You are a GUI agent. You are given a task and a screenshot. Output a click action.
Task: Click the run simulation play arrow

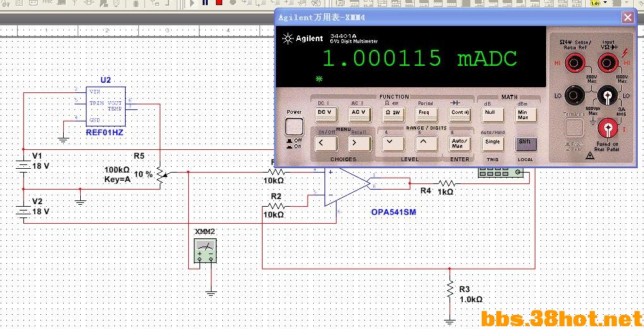(193, 3)
